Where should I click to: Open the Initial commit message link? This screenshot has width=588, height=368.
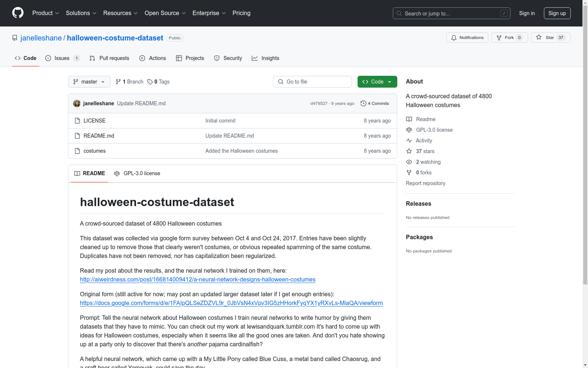point(220,121)
